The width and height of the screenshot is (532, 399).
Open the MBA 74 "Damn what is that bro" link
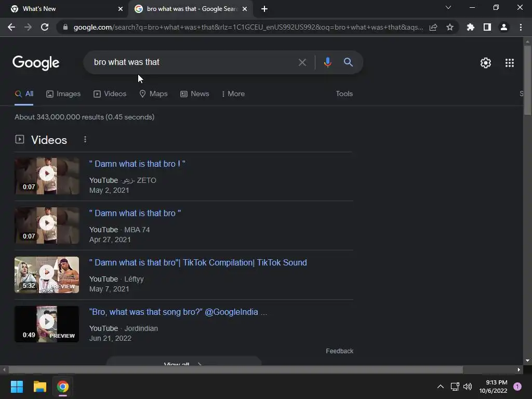coord(135,213)
